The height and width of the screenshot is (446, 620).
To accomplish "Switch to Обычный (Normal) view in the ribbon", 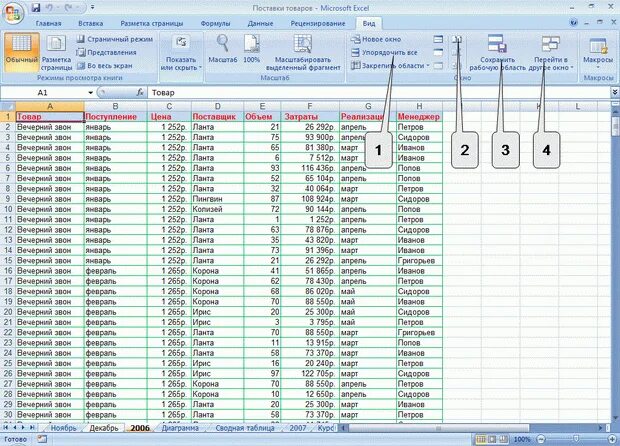I will 22,53.
